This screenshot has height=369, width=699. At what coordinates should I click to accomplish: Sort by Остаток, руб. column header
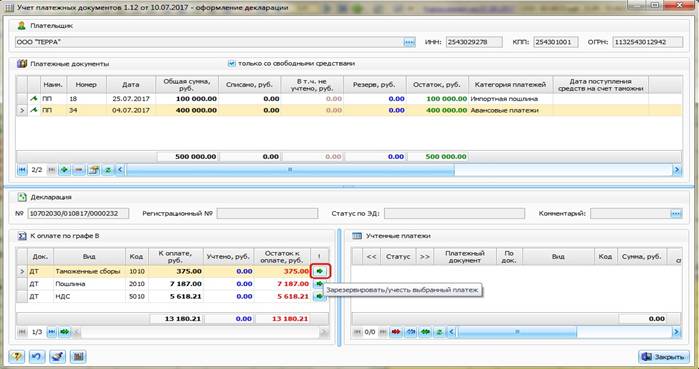tap(437, 84)
